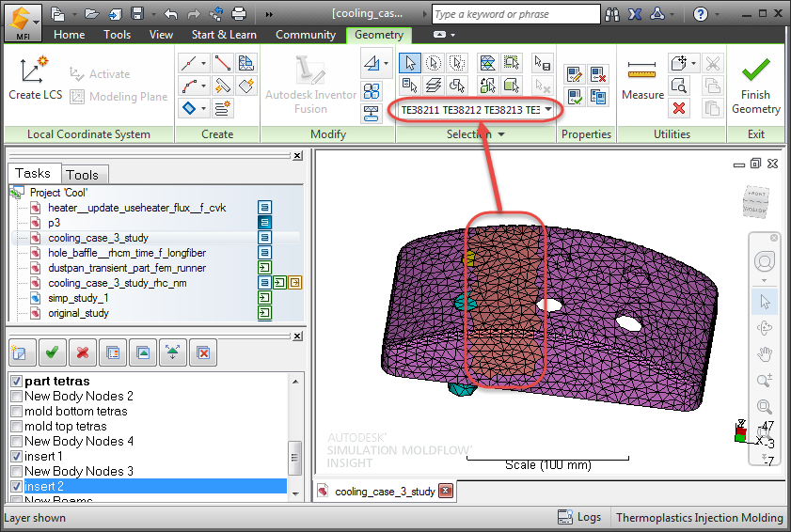
Task: Choose the circular selection cursor tool
Action: (434, 63)
